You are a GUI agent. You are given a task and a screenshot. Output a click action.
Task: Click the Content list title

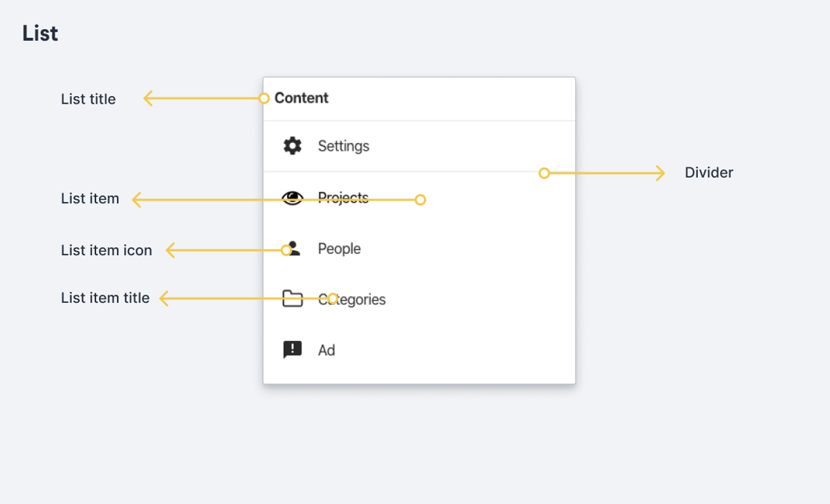coord(301,98)
